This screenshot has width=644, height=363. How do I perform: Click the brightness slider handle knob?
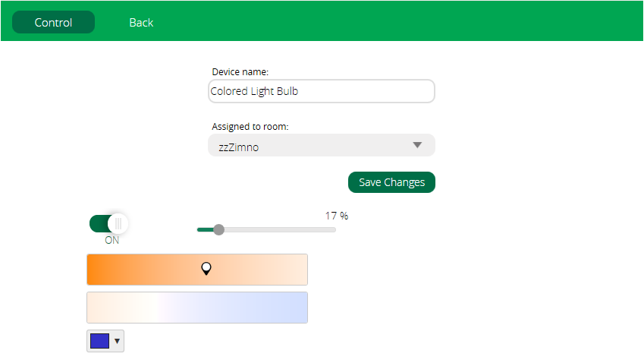[218, 229]
